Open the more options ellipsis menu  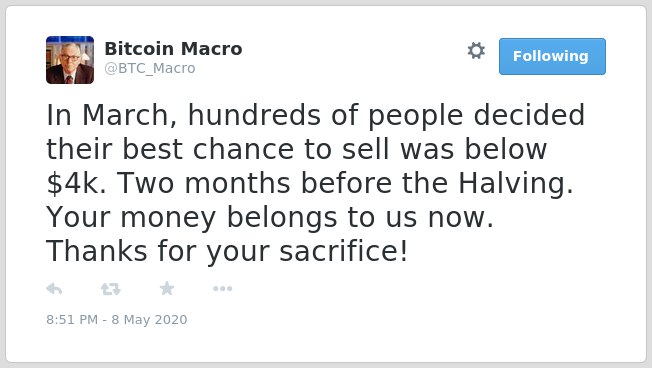[x=222, y=289]
